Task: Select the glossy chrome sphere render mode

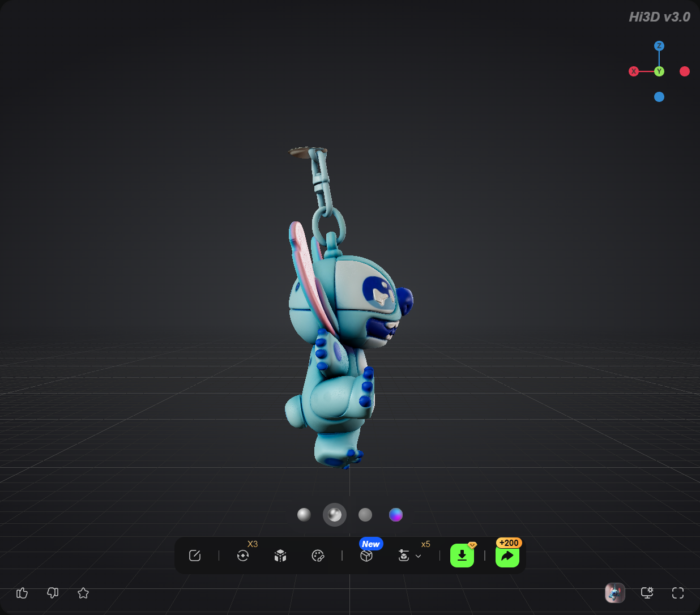Action: point(335,514)
